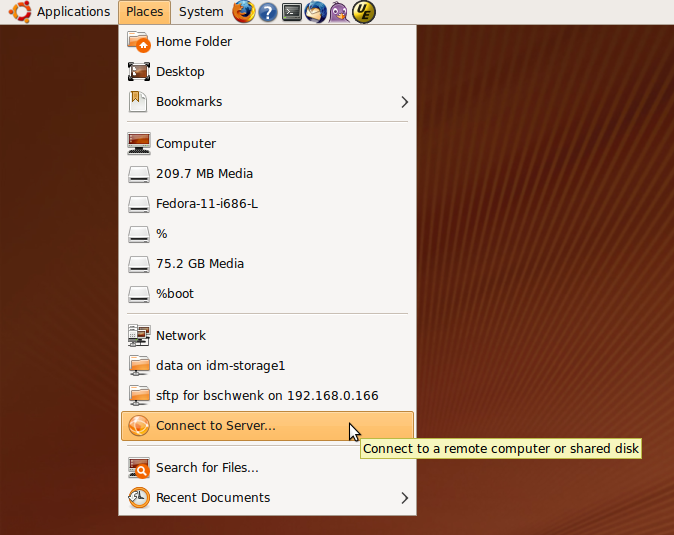Click the Network computers icon
Image resolution: width=674 pixels, height=535 pixels.
(x=139, y=336)
